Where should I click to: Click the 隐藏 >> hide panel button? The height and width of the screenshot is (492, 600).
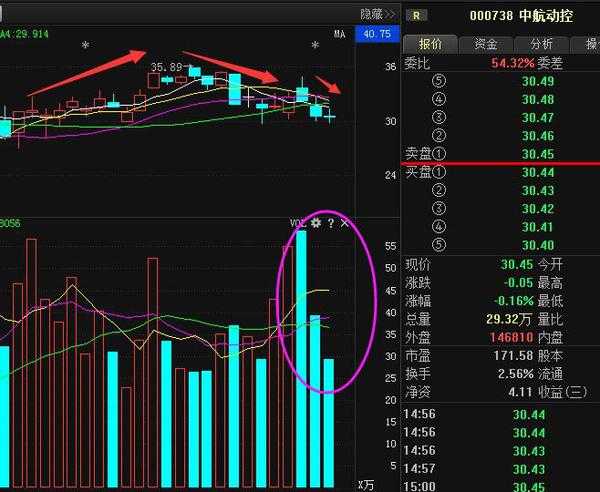coord(378,15)
